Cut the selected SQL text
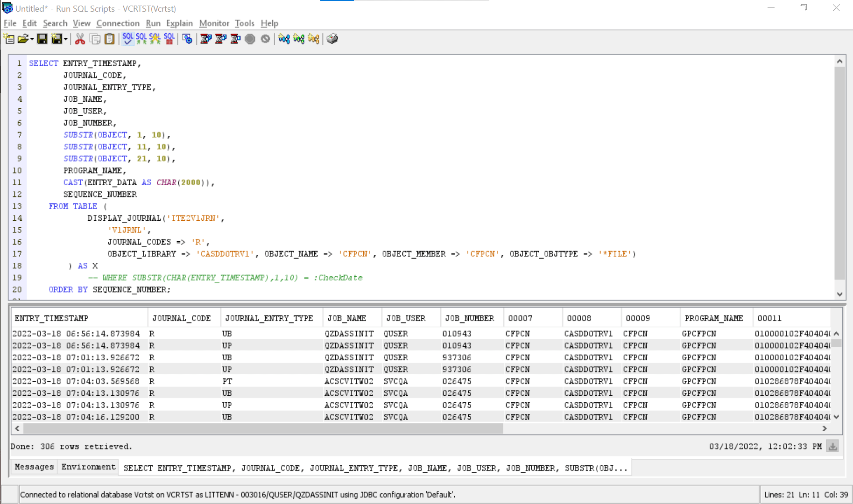853x504 pixels. pyautogui.click(x=80, y=39)
